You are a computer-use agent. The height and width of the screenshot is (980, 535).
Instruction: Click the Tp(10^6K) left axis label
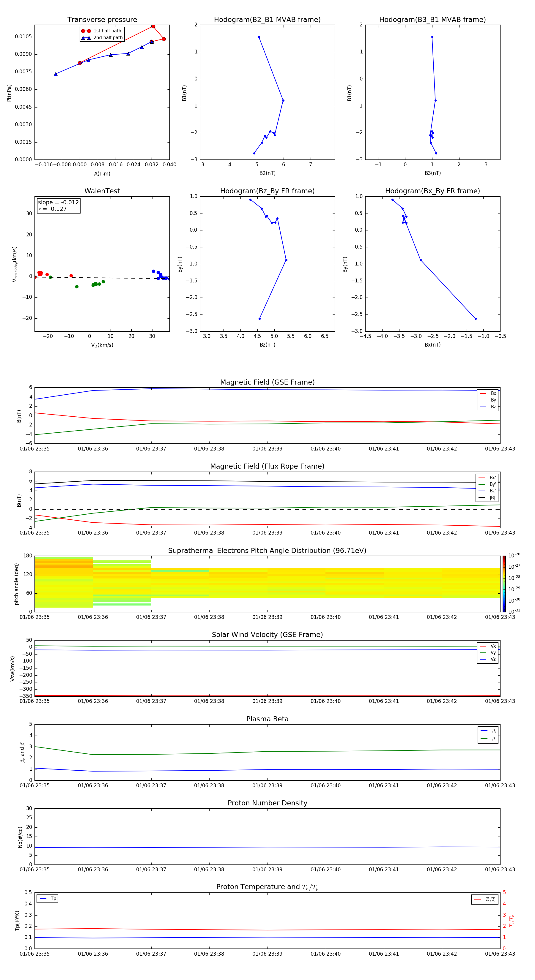tap(17, 921)
